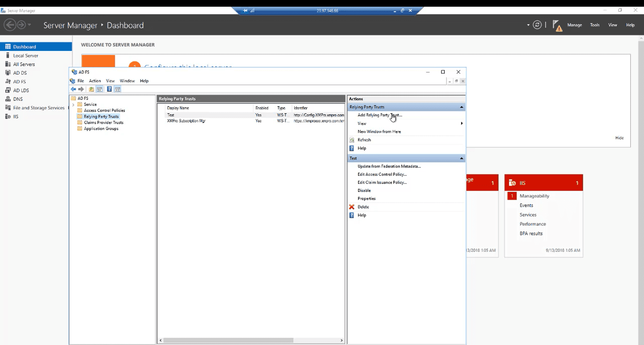
Task: Click Server Manager notifications flag icon
Action: (557, 25)
